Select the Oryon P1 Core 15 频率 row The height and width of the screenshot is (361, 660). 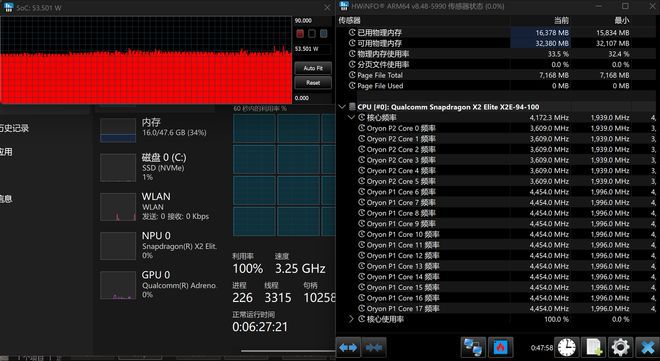tap(497, 287)
